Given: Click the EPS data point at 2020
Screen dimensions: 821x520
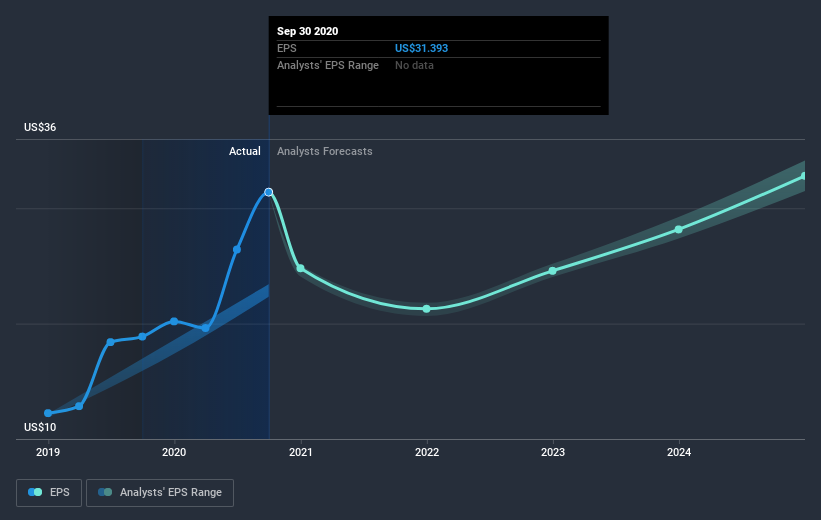Looking at the screenshot, I should [x=174, y=321].
